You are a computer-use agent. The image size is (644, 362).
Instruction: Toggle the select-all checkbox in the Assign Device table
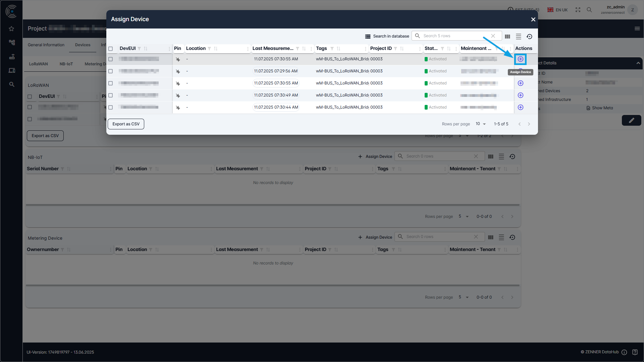tap(111, 48)
